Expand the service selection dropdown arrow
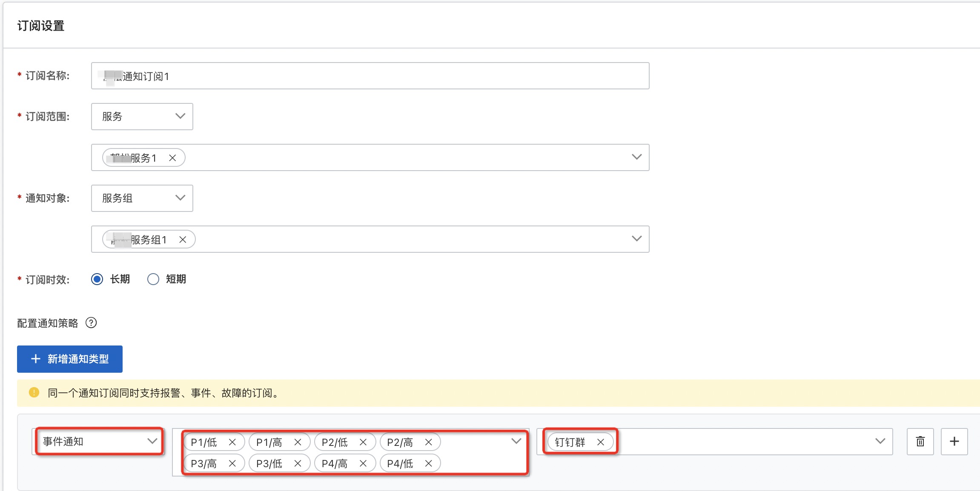 click(636, 157)
